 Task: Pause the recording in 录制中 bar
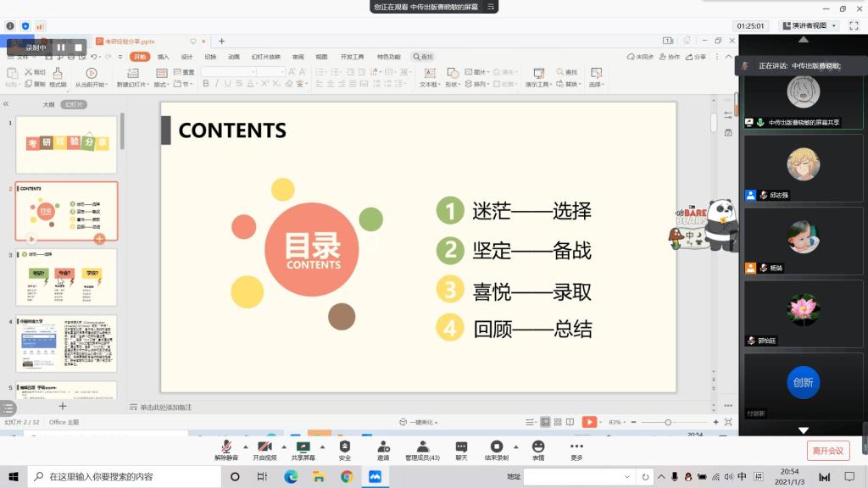(x=61, y=47)
